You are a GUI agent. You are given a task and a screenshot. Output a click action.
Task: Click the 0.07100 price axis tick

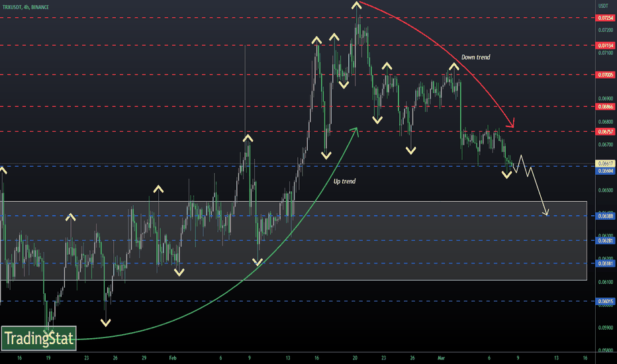(606, 53)
